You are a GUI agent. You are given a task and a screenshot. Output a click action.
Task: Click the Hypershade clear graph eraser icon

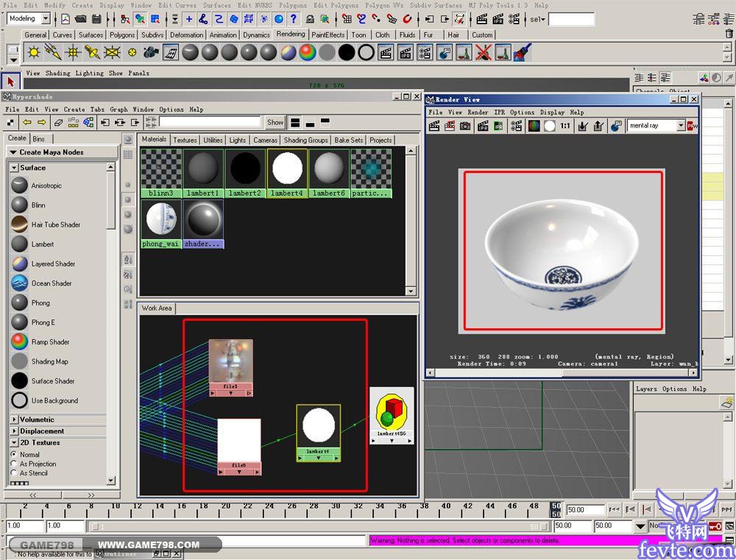tap(58, 122)
